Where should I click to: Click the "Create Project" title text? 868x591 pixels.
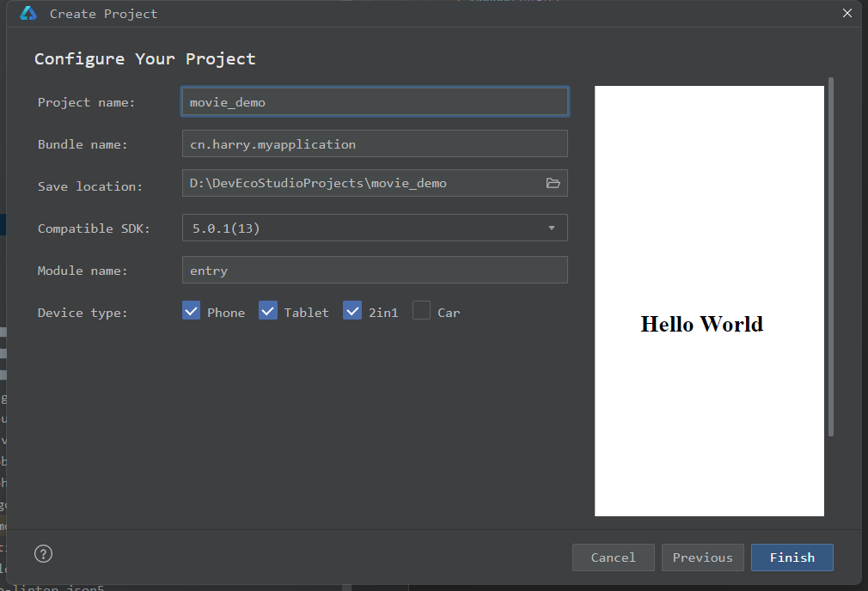[x=103, y=14]
